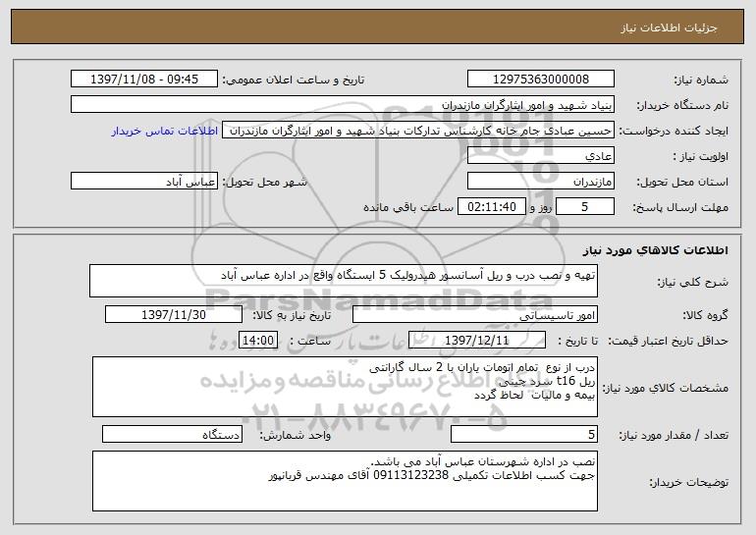
Task: Click the label شهر محل تحویل
Action: [264, 183]
